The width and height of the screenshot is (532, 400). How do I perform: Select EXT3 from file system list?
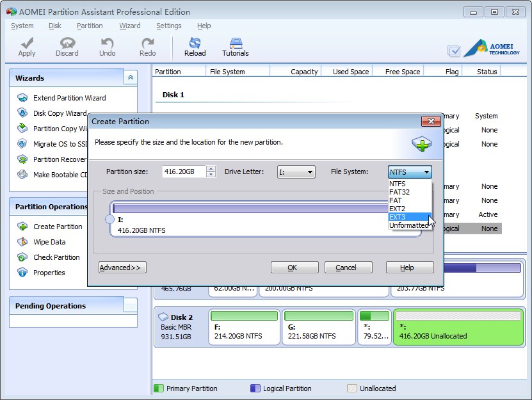[x=410, y=217]
